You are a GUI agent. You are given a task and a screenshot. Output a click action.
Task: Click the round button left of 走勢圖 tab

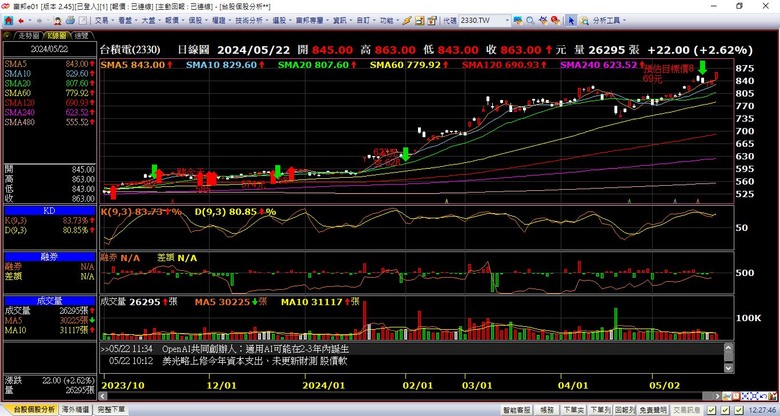(8, 35)
